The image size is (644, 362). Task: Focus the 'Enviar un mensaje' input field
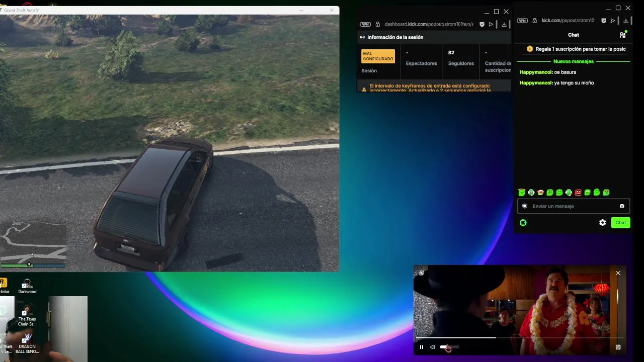coord(574,206)
